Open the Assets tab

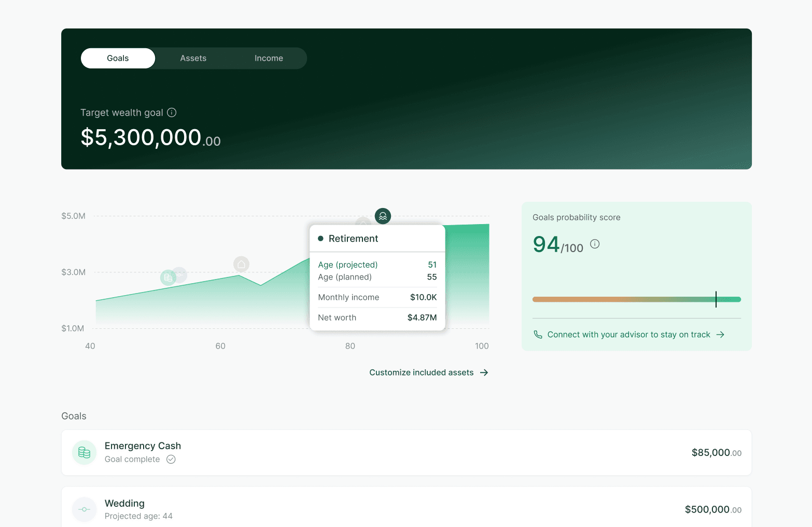pyautogui.click(x=193, y=58)
